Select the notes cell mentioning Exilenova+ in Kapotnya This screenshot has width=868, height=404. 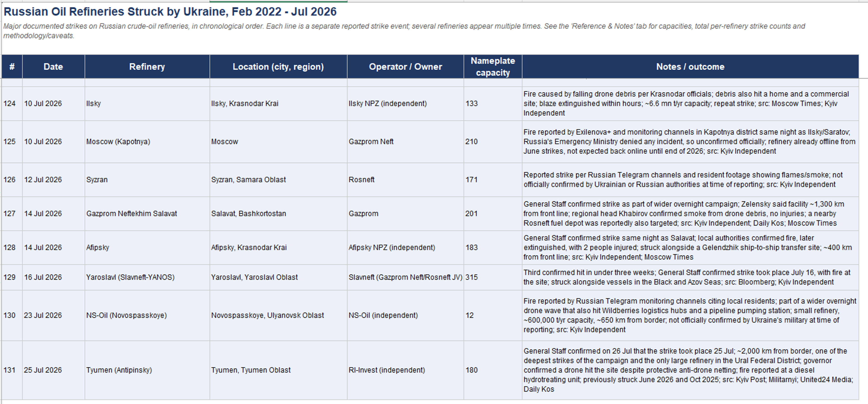690,142
